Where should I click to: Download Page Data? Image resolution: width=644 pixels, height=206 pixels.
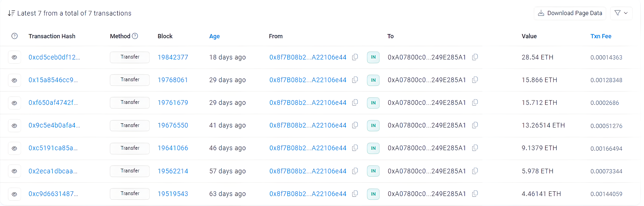coord(570,13)
